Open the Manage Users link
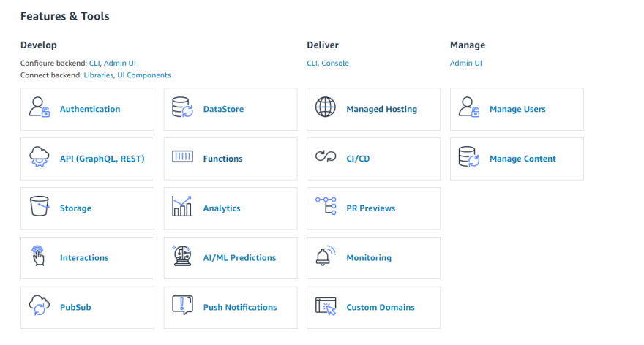Image resolution: width=644 pixels, height=345 pixels. 517,109
